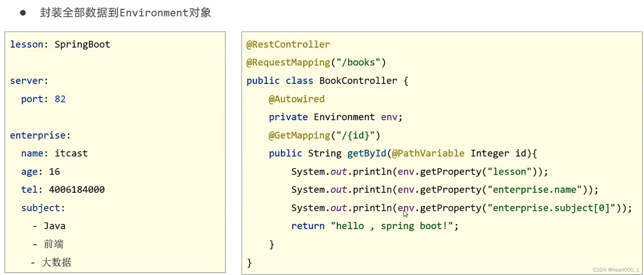Click the 'tel: 4006184000' line
Image resolution: width=644 pixels, height=275 pixels.
pos(63,190)
